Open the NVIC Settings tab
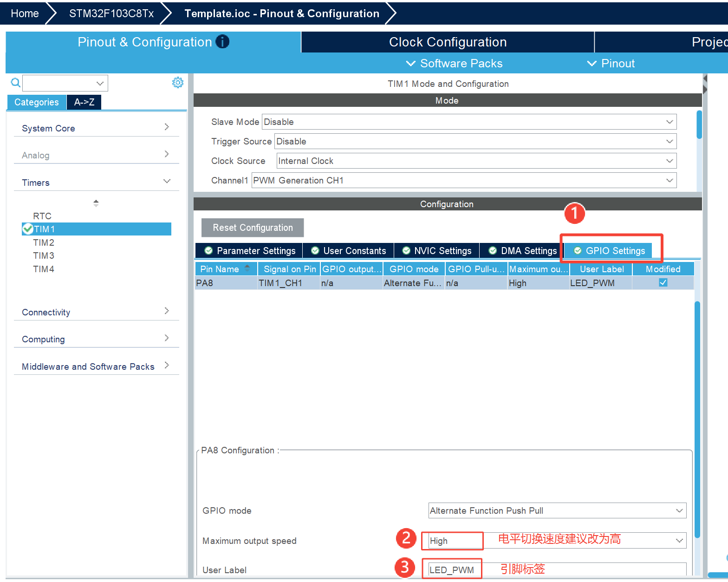The image size is (728, 582). [436, 250]
